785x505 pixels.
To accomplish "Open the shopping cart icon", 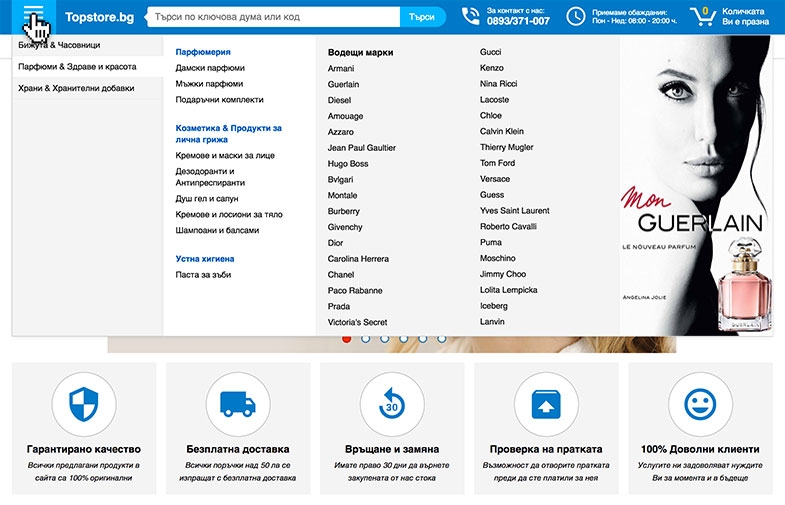I will point(703,17).
